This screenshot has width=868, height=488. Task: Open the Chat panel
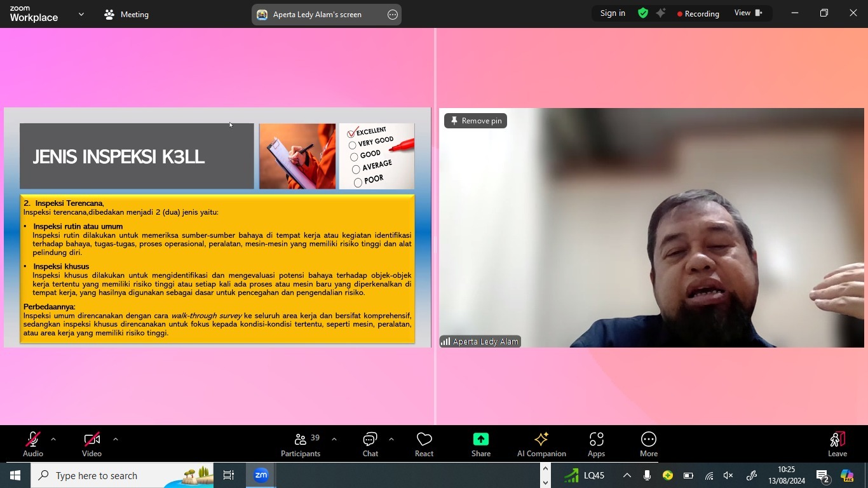(x=370, y=444)
